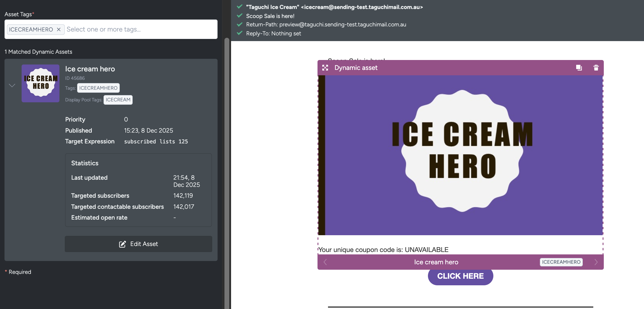This screenshot has width=644, height=309.
Task: Delete the Dynamic asset with trash icon
Action: [x=596, y=68]
